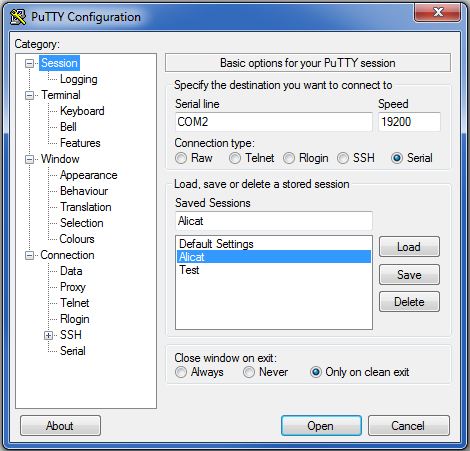Select the Raw connection type

181,158
